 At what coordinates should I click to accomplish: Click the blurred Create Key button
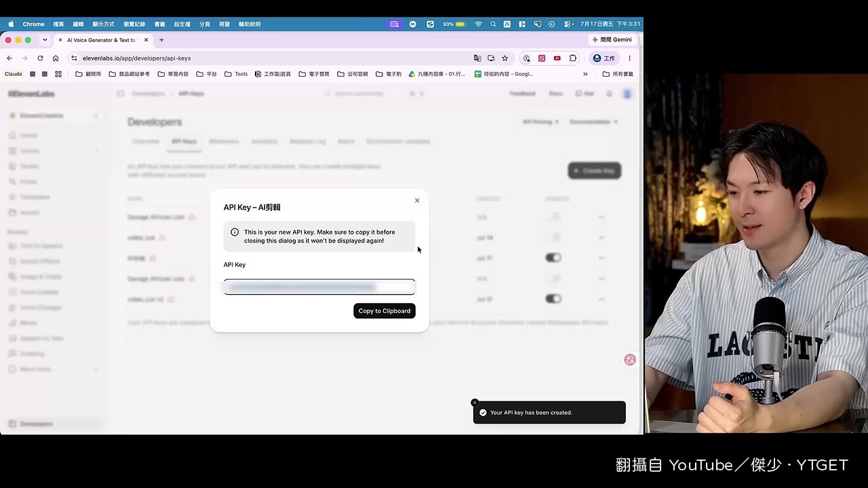coord(595,171)
